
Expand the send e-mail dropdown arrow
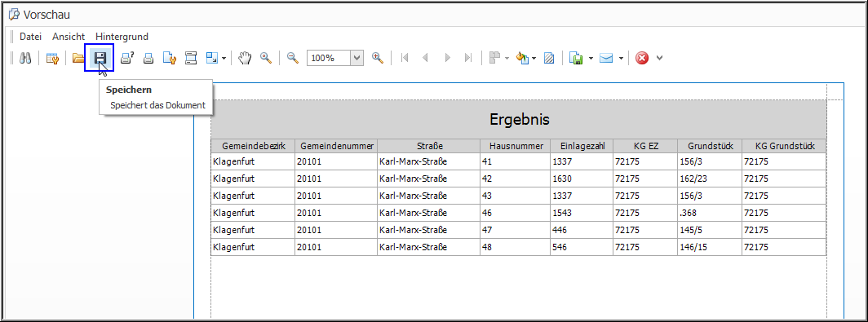621,58
